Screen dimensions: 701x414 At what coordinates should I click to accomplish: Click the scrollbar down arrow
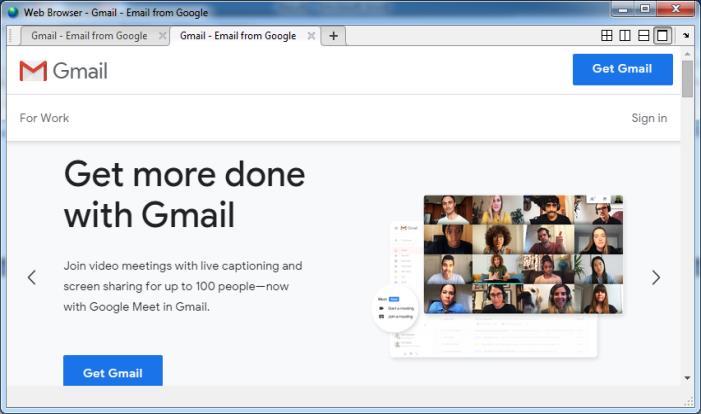(x=687, y=378)
